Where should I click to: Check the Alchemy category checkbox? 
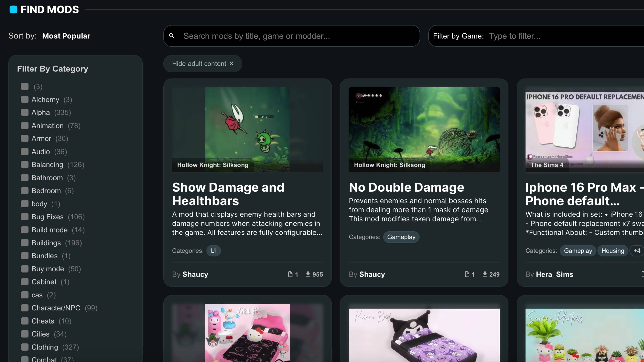tap(25, 99)
